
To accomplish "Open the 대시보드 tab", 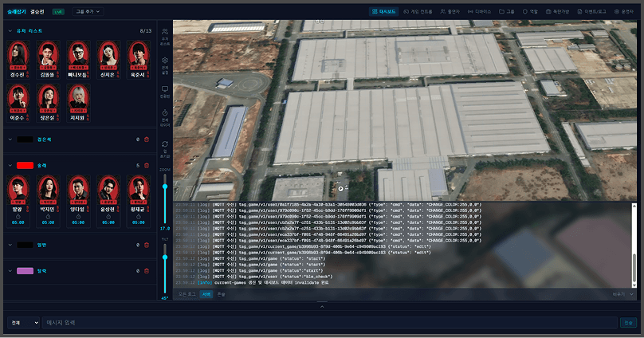I will [383, 11].
